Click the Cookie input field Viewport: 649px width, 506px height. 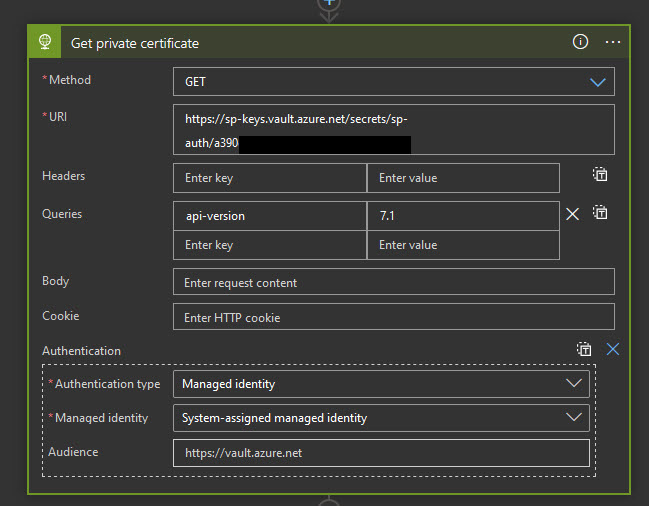[393, 318]
